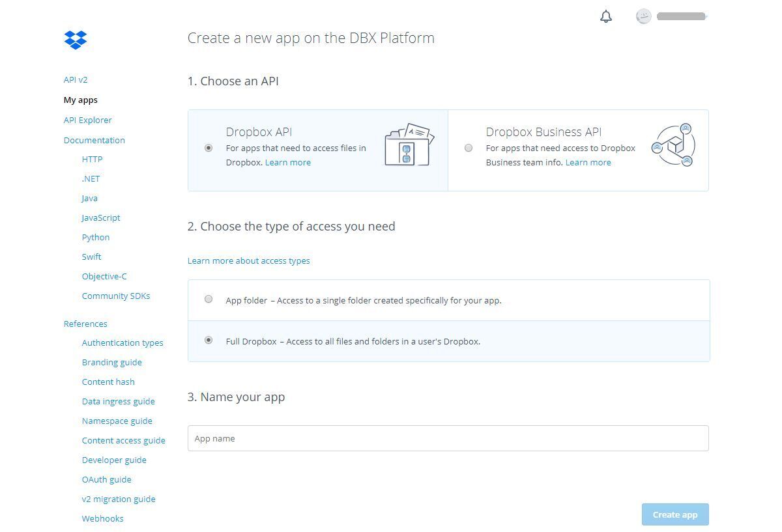
Task: Open the API v2 page
Action: (x=76, y=79)
